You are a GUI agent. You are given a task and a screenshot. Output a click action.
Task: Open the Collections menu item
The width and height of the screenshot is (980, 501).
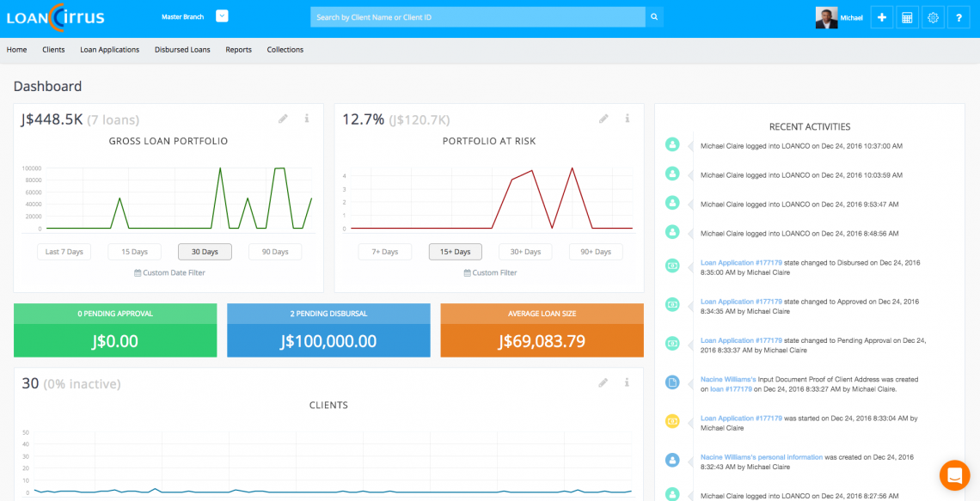coord(285,49)
